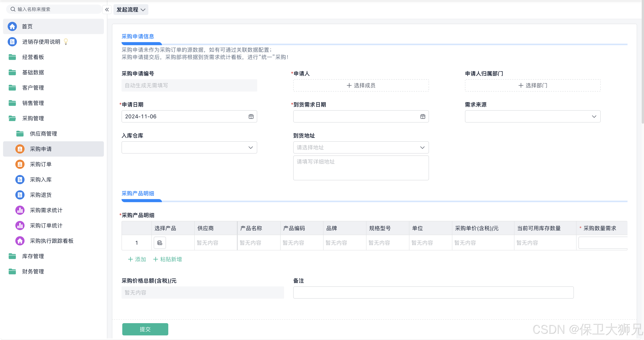Click the 粘贴新增 link
Screen dimensions: 644x340
pos(168,259)
